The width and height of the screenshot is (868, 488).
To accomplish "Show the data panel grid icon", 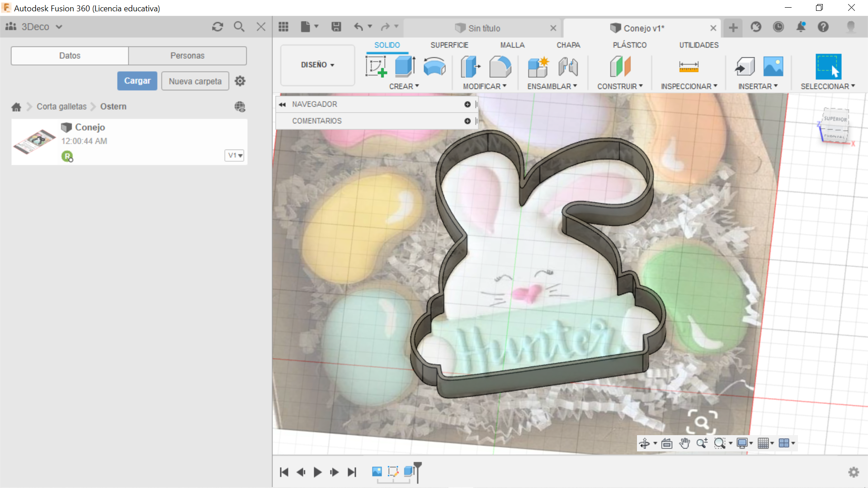I will click(283, 27).
